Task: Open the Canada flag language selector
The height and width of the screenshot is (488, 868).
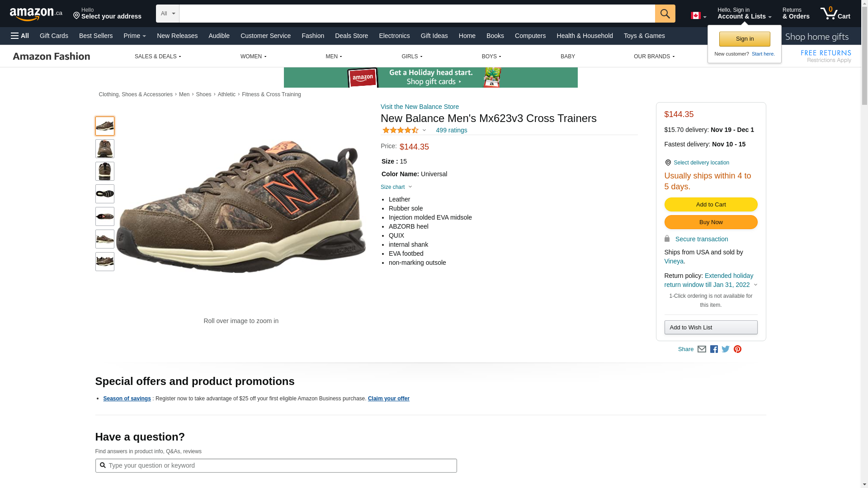Action: coord(698,16)
